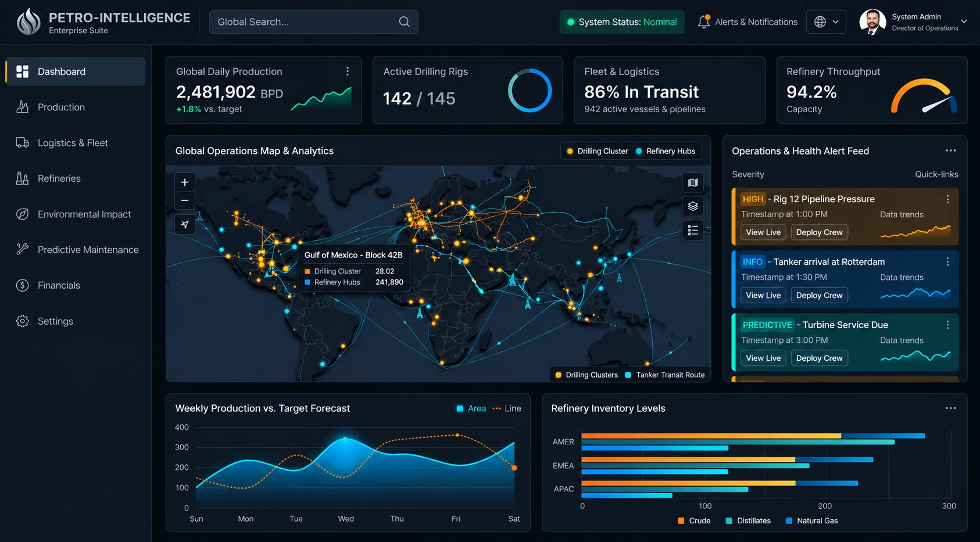Open the map layers icon
The width and height of the screenshot is (980, 542).
click(693, 206)
